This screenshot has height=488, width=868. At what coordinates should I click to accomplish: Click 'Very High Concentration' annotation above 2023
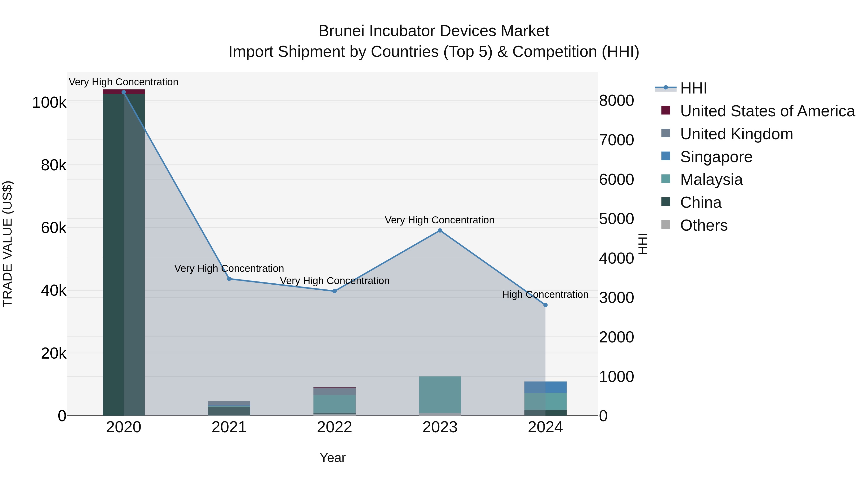click(440, 220)
